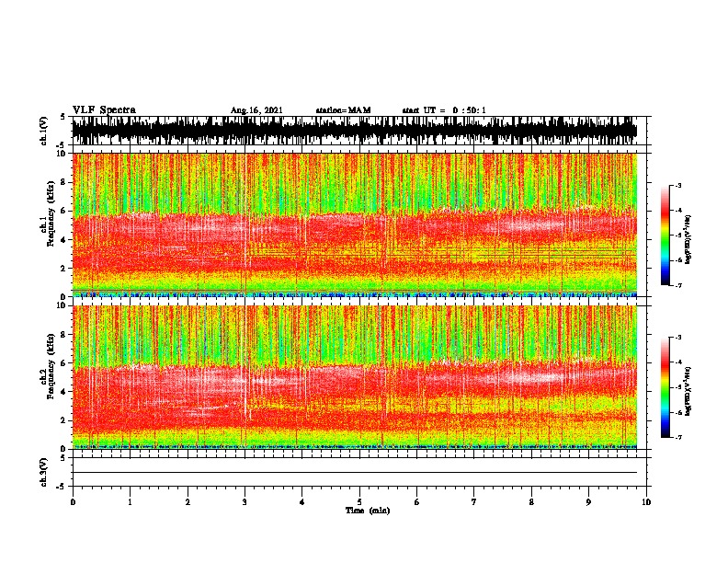Click the "-5" value on ch.2 color bar

[x=678, y=387]
